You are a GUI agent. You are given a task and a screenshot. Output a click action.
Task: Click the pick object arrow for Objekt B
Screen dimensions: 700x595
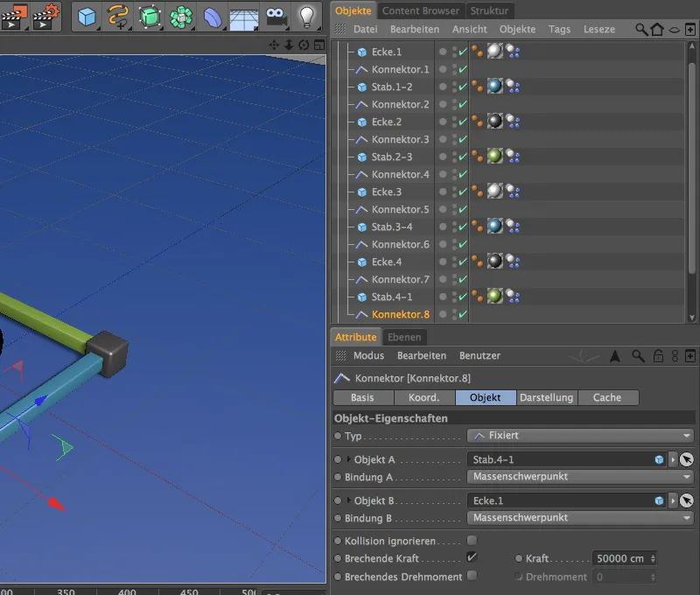pyautogui.click(x=687, y=500)
